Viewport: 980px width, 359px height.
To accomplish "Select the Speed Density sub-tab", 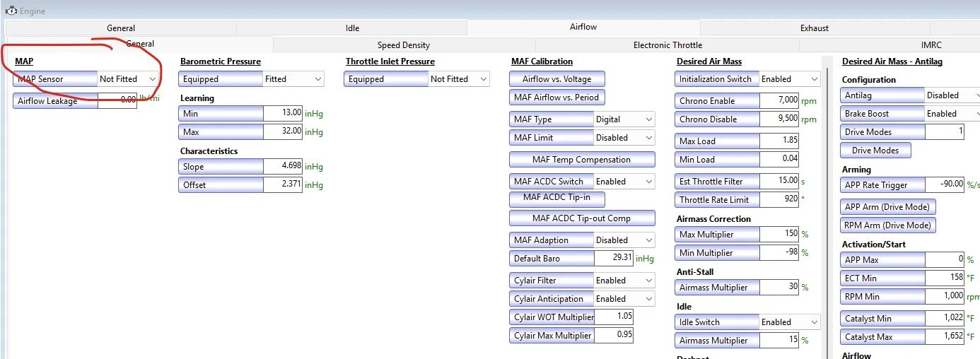I will [x=404, y=45].
